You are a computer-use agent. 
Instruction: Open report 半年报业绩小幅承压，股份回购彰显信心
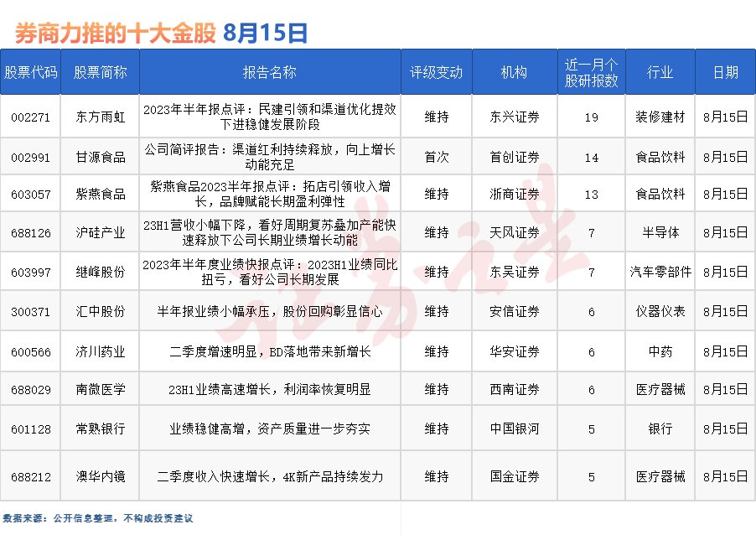[270, 311]
